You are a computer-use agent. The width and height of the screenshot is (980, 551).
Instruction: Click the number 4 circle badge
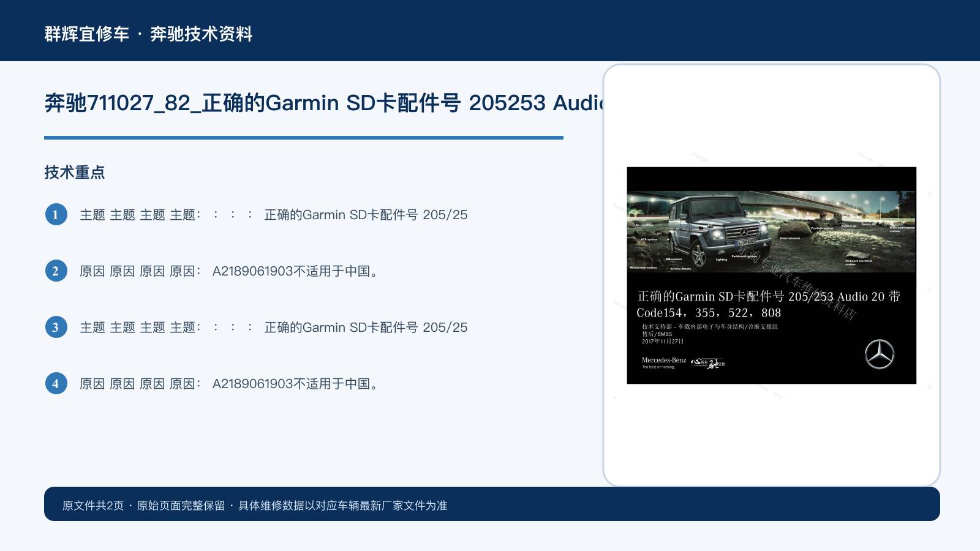(56, 383)
